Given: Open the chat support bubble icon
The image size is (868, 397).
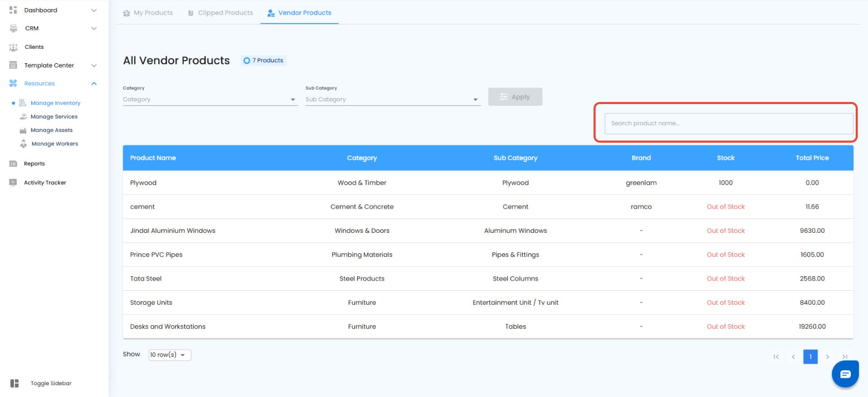Looking at the screenshot, I should [845, 374].
